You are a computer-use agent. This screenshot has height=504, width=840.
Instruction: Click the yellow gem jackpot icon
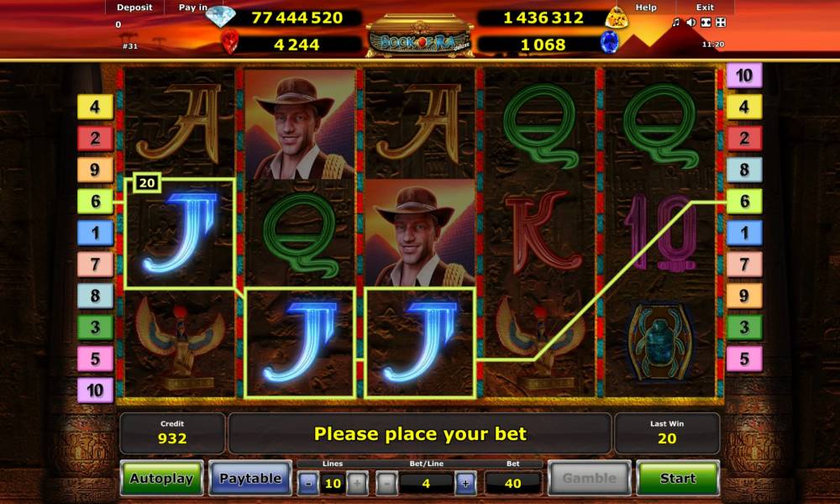coord(617,18)
